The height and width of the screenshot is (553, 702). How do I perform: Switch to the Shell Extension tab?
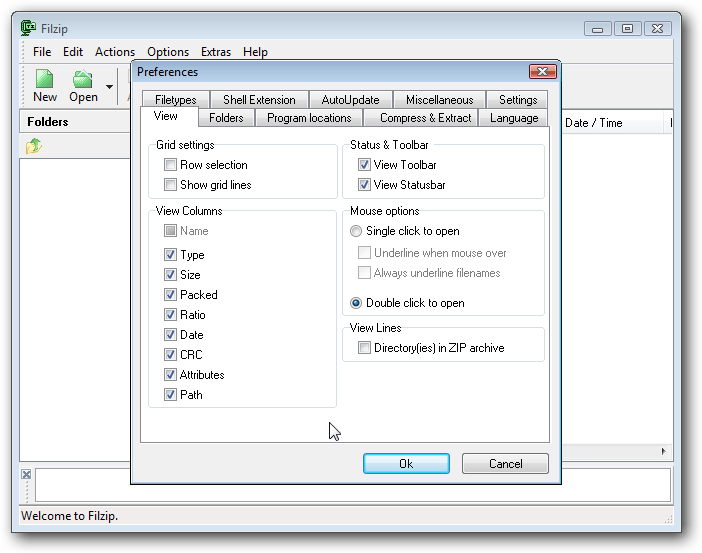259,99
